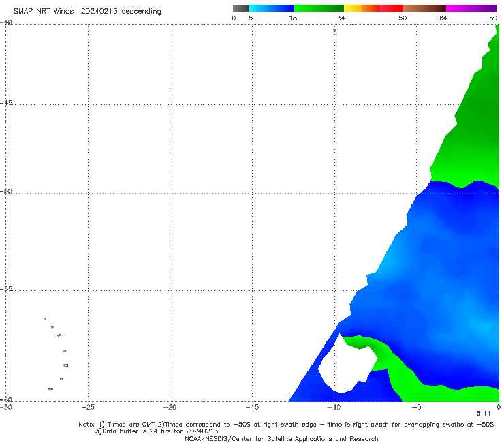Click the longitude axis label '-20'
The width and height of the screenshot is (504, 443).
[170, 407]
